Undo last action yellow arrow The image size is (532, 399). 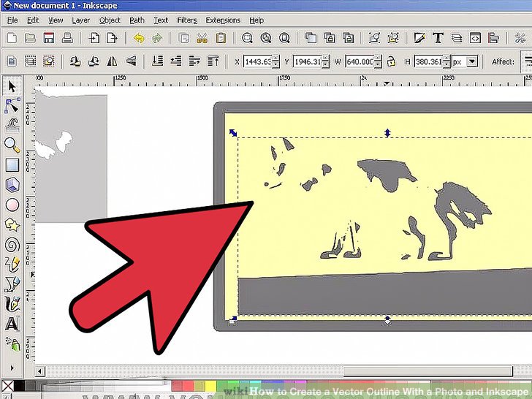138,38
